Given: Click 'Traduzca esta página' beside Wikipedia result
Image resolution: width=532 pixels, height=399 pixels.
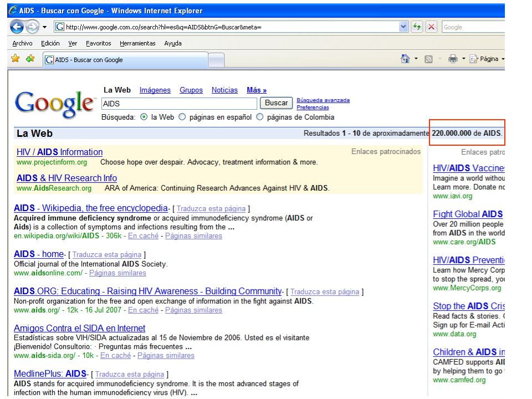Looking at the screenshot, I should [211, 209].
